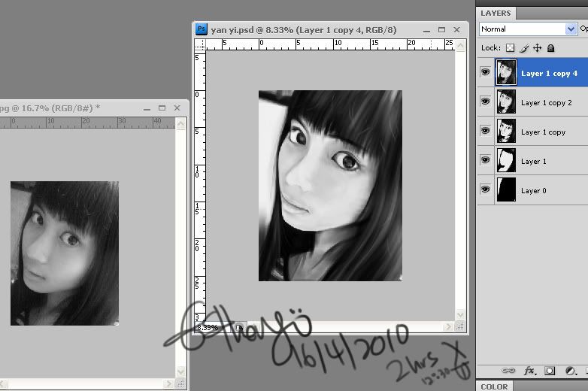
Task: Open the Normal blend mode dropdown
Action: tap(528, 29)
